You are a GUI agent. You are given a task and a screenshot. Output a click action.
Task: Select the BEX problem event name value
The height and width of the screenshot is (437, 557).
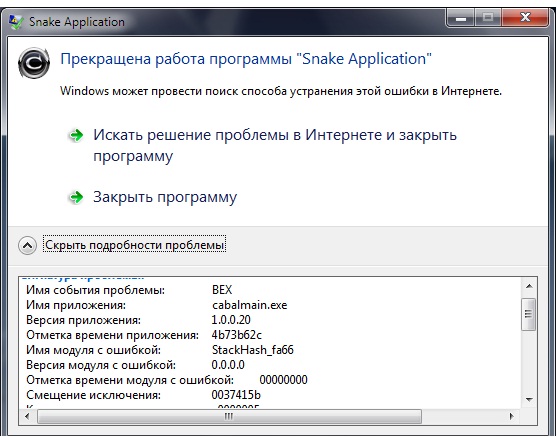(x=222, y=290)
